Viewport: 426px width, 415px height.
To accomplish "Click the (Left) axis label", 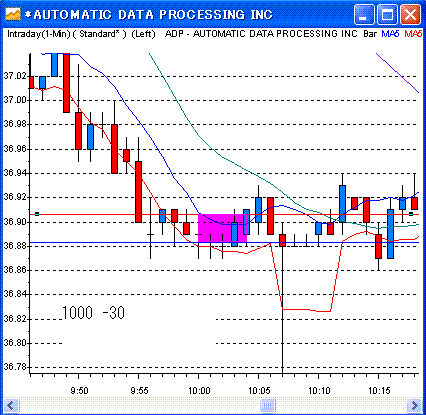I will (144, 34).
